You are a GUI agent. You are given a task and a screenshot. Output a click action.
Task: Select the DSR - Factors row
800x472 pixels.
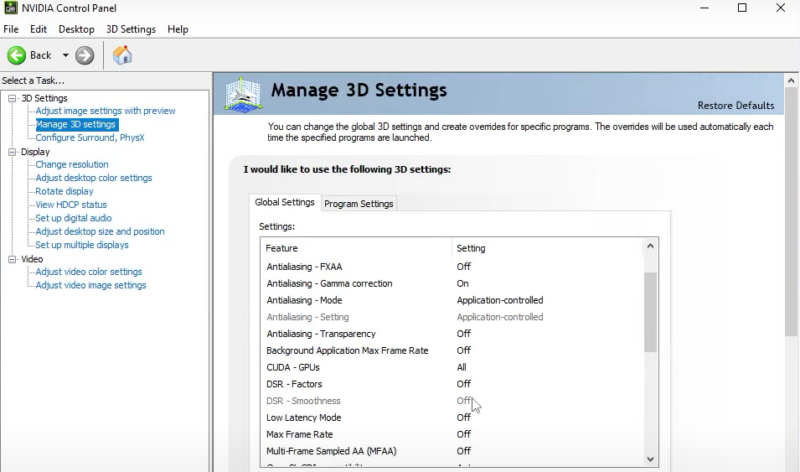tap(452, 384)
